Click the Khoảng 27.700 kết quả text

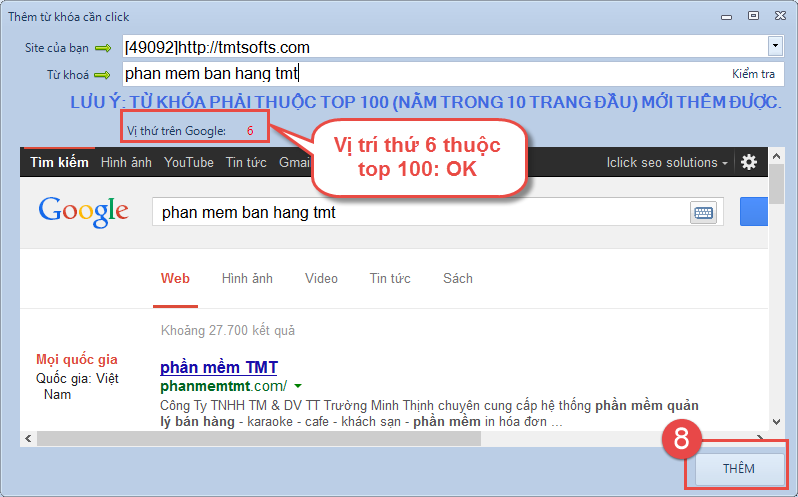[228, 330]
